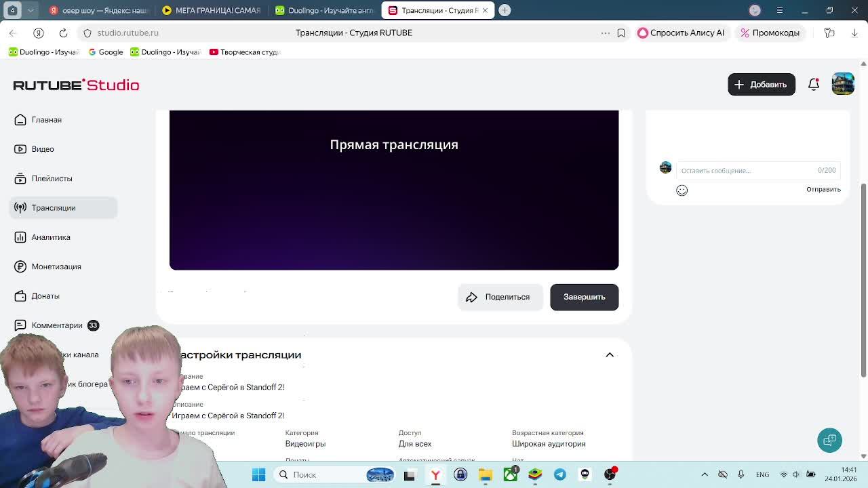Viewport: 868px width, 488px height.
Task: Click the Yandex account icon in toolbar
Action: [x=39, y=33]
